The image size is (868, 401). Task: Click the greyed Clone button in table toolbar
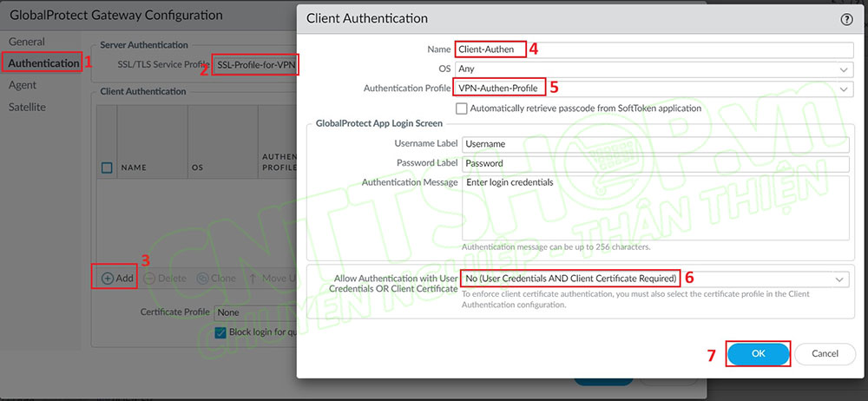coord(216,279)
